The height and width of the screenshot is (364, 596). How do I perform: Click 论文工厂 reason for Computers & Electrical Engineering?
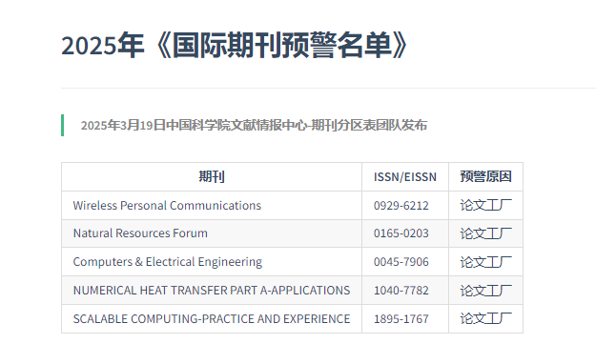[x=485, y=262]
